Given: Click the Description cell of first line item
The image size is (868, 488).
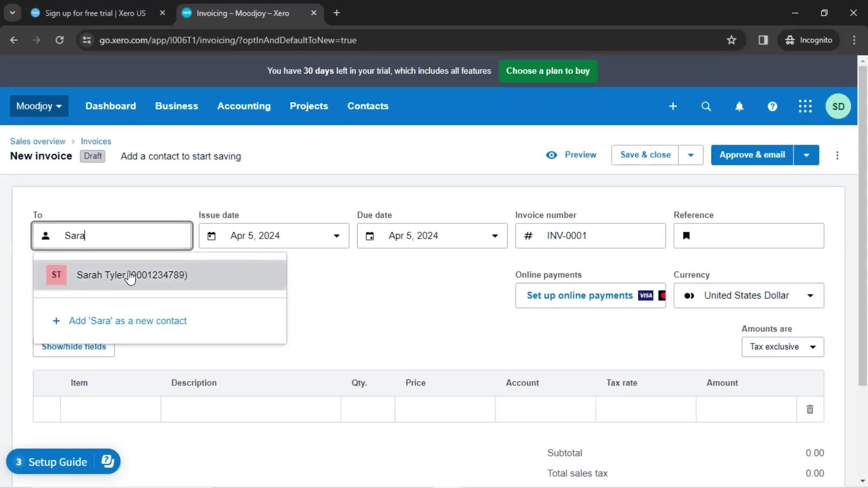Looking at the screenshot, I should (251, 409).
